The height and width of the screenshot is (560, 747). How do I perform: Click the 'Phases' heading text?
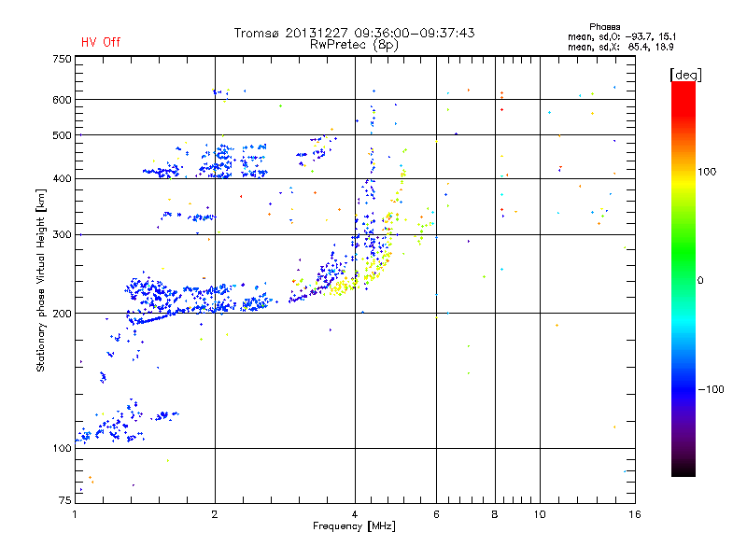pos(604,27)
